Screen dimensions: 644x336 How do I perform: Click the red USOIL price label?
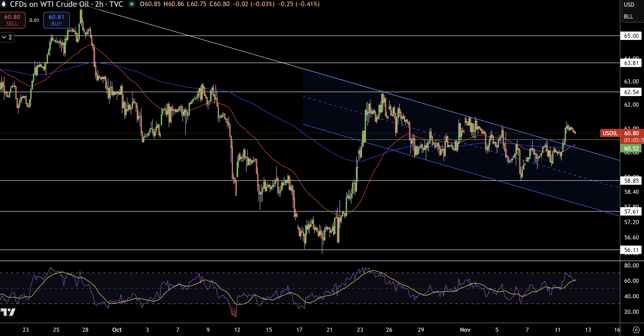click(x=610, y=133)
